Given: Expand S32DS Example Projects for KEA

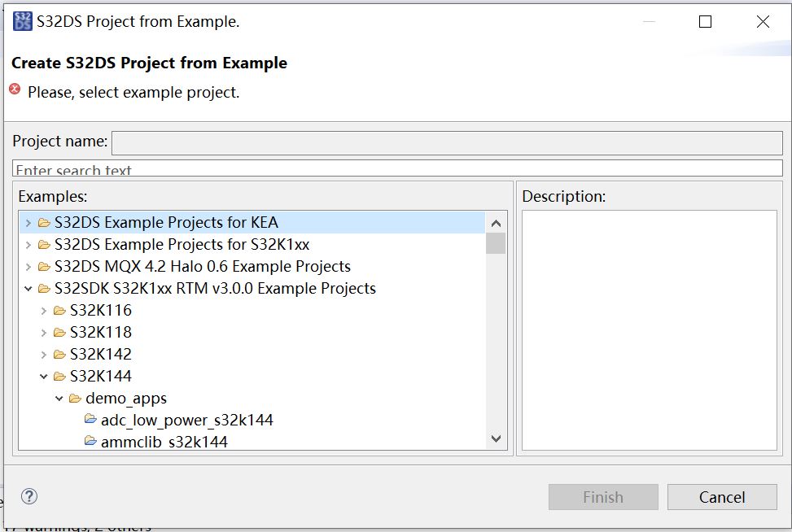Looking at the screenshot, I should click(28, 222).
